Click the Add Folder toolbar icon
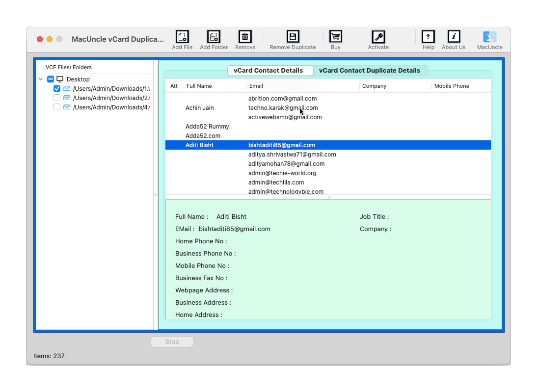This screenshot has height=392, width=538. (x=214, y=37)
